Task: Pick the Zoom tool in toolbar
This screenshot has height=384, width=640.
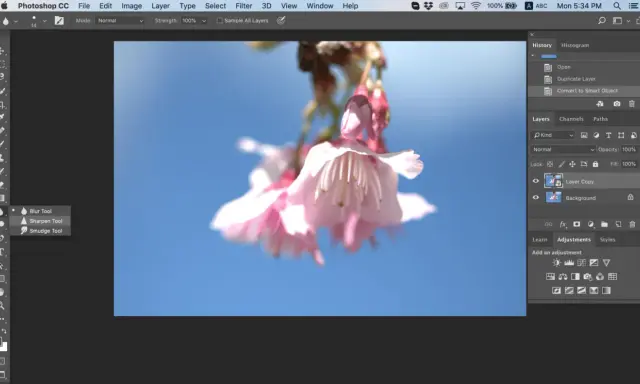Action: tap(2, 305)
